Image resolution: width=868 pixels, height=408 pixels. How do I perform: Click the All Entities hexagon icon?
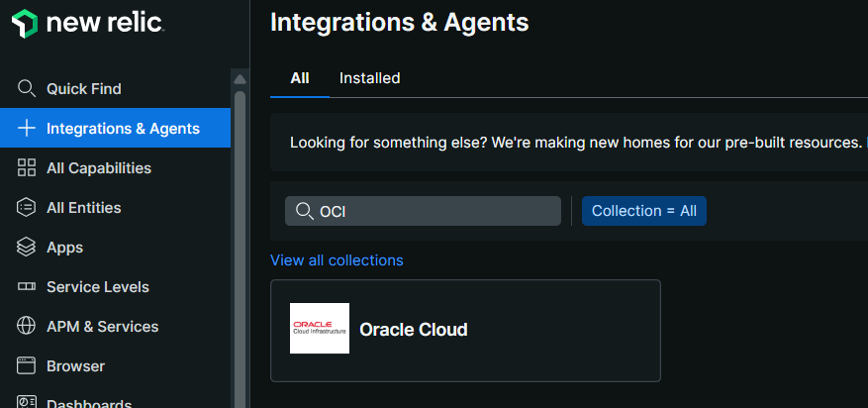coord(27,208)
